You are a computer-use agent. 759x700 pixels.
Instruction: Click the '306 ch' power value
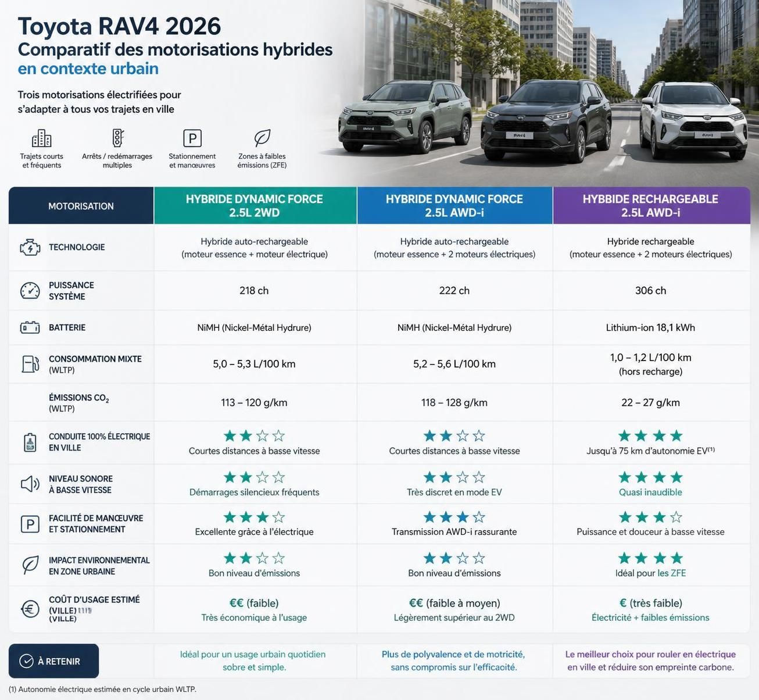pos(650,291)
